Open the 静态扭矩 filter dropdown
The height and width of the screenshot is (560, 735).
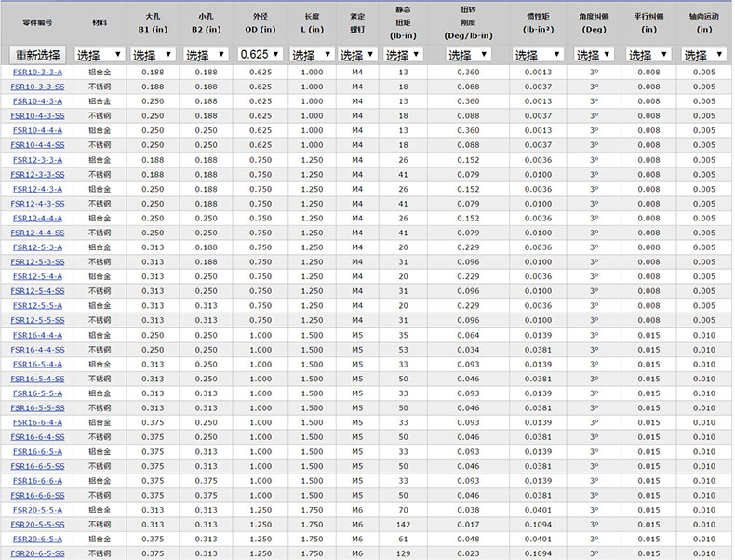pyautogui.click(x=403, y=55)
